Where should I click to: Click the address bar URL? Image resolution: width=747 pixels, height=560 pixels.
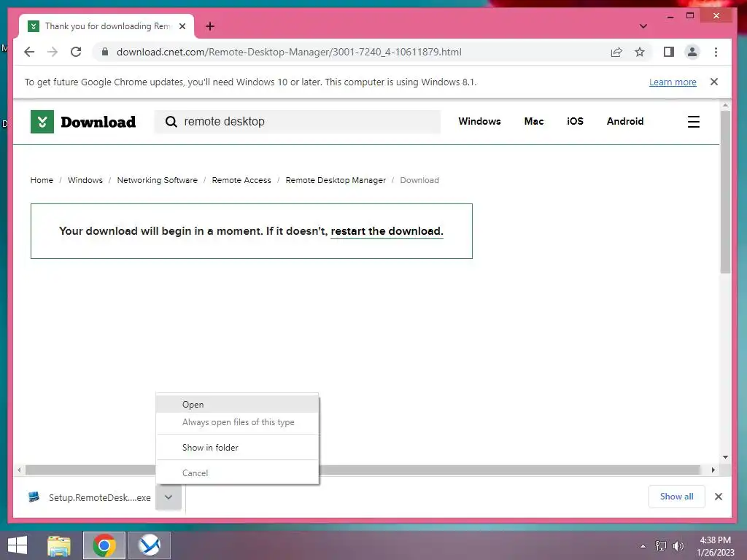[x=289, y=52]
